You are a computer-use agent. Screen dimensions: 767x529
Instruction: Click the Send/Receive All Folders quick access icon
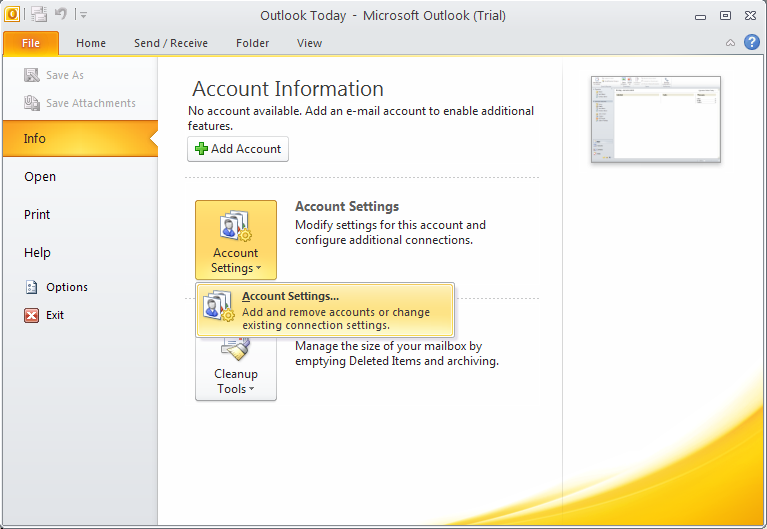tap(39, 15)
